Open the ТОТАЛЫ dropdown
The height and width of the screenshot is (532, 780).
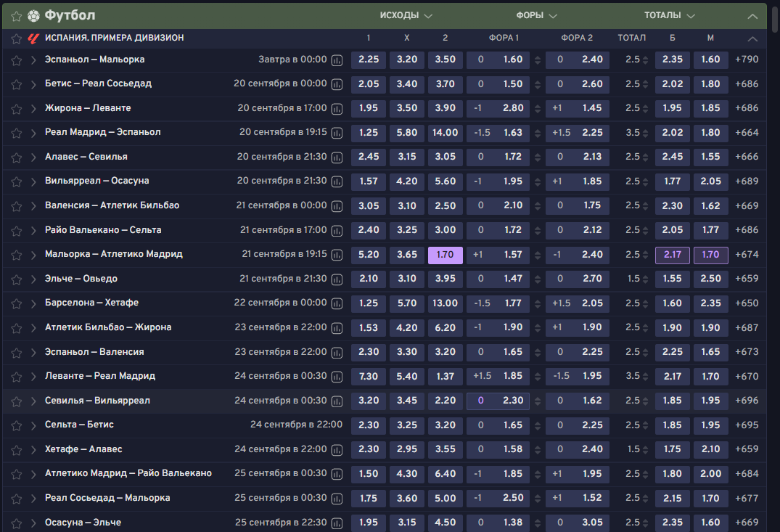point(669,15)
